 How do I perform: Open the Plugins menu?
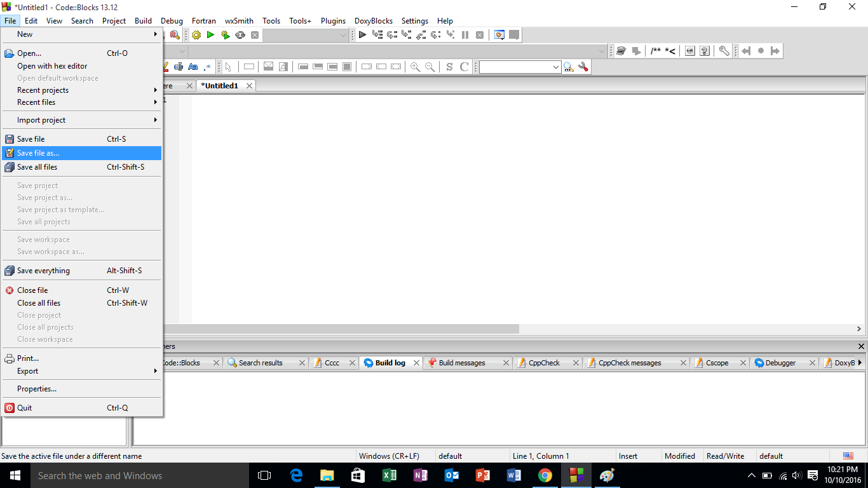[333, 20]
